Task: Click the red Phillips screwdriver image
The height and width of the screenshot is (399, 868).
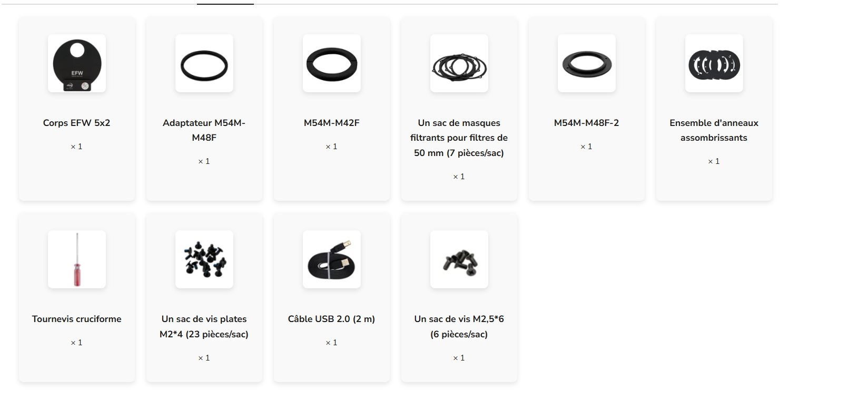Action: point(77,259)
